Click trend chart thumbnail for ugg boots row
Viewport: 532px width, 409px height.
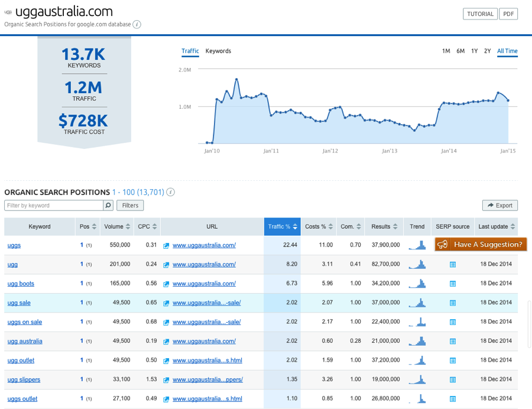click(417, 283)
